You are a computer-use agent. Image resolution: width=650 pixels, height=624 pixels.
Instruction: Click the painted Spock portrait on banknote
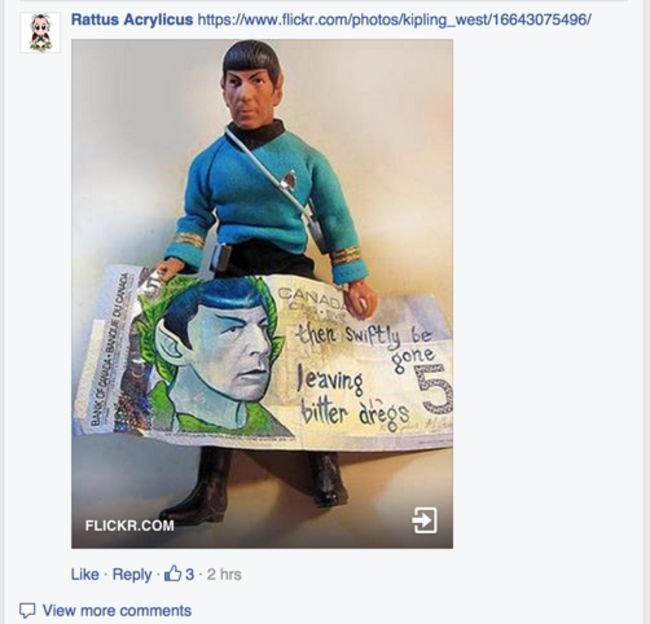coord(216,357)
